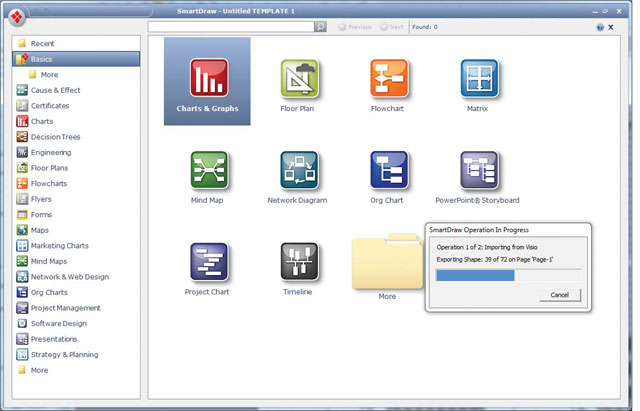Click in the template search field
The height and width of the screenshot is (411, 640).
point(231,27)
